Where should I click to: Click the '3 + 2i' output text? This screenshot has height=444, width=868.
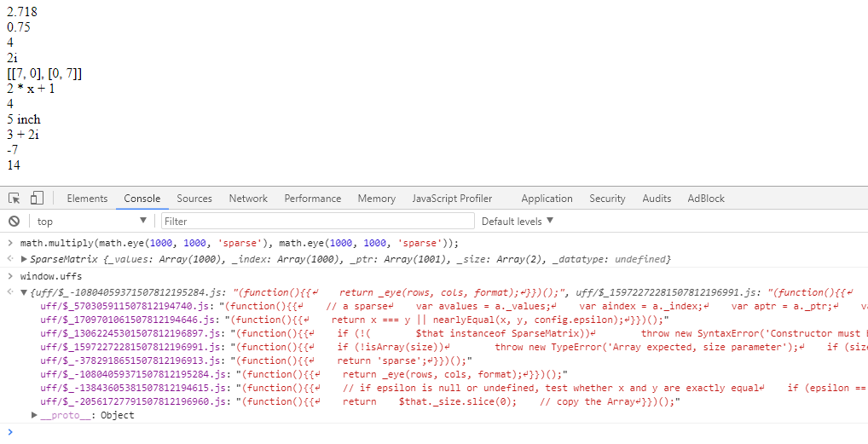(x=23, y=134)
